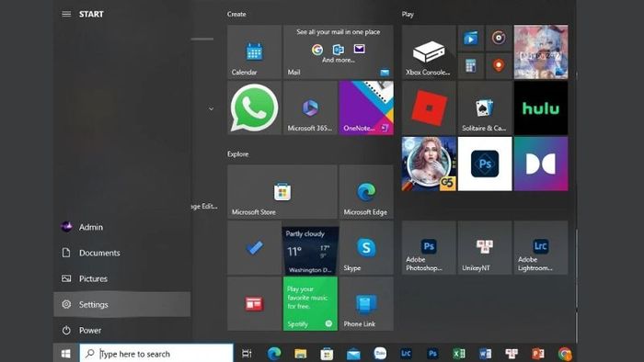
Task: Click the Explore group heading
Action: pyautogui.click(x=237, y=154)
